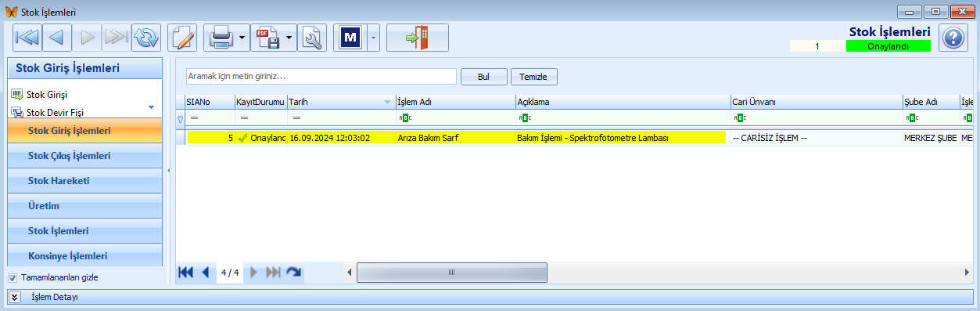Viewport: 980px width, 311px height.
Task: Open dropdown arrow next to M icon
Action: (x=373, y=37)
